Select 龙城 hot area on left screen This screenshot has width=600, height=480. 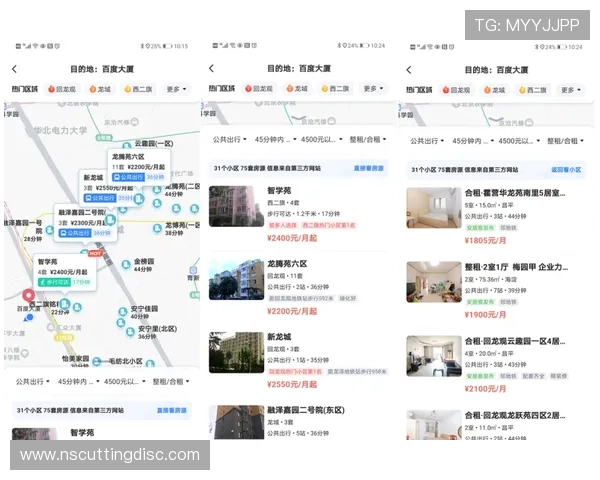pyautogui.click(x=100, y=89)
